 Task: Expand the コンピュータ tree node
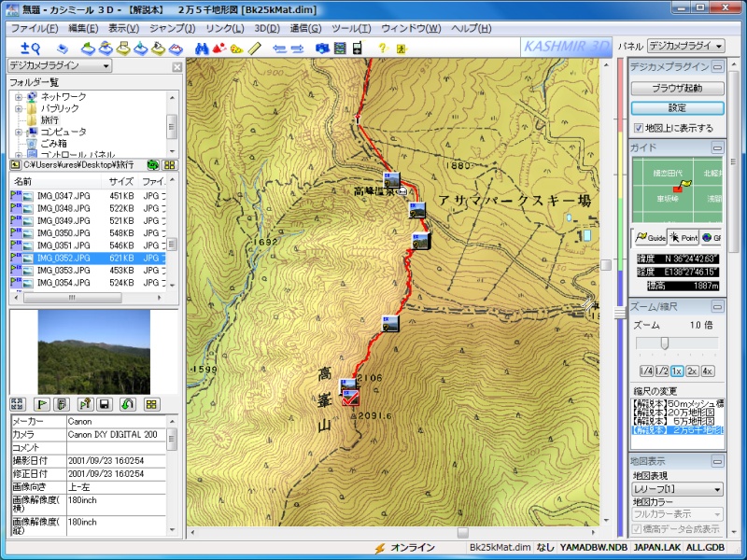(x=18, y=132)
